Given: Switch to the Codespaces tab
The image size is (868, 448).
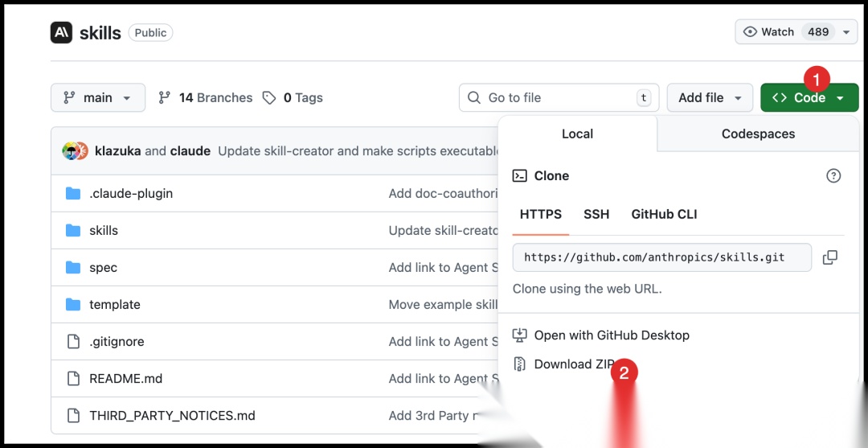Looking at the screenshot, I should [758, 134].
